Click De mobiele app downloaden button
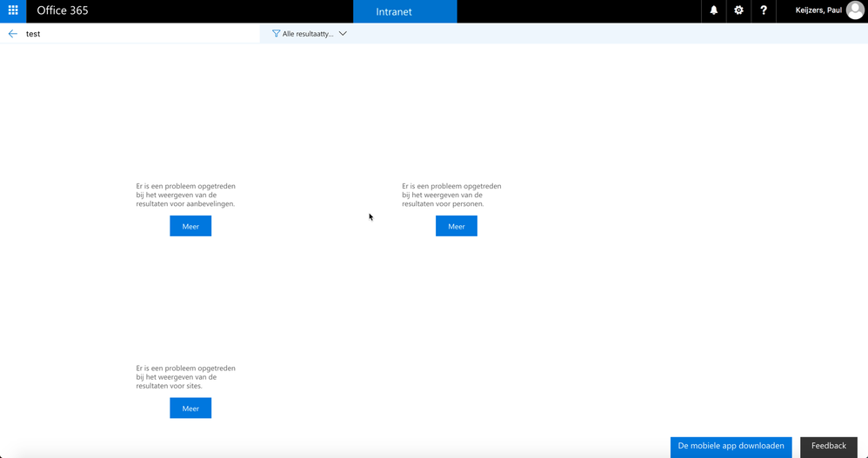The height and width of the screenshot is (458, 868). click(x=731, y=447)
